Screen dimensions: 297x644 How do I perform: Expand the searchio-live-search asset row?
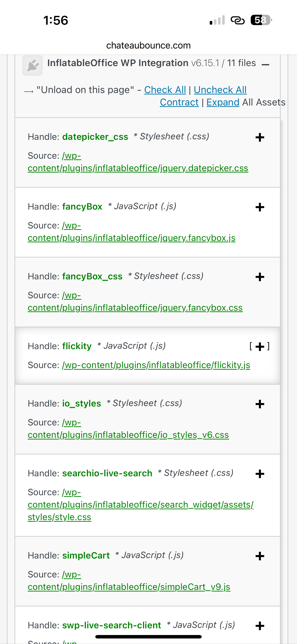pos(260,474)
